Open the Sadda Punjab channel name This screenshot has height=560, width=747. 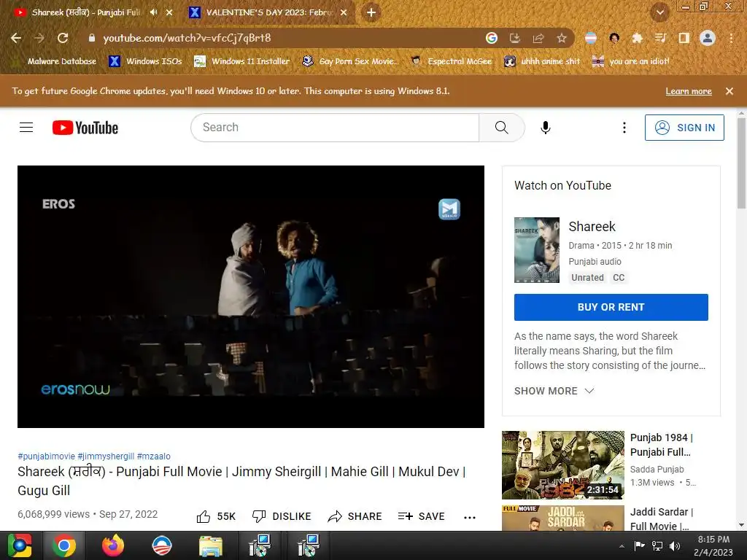pos(657,470)
